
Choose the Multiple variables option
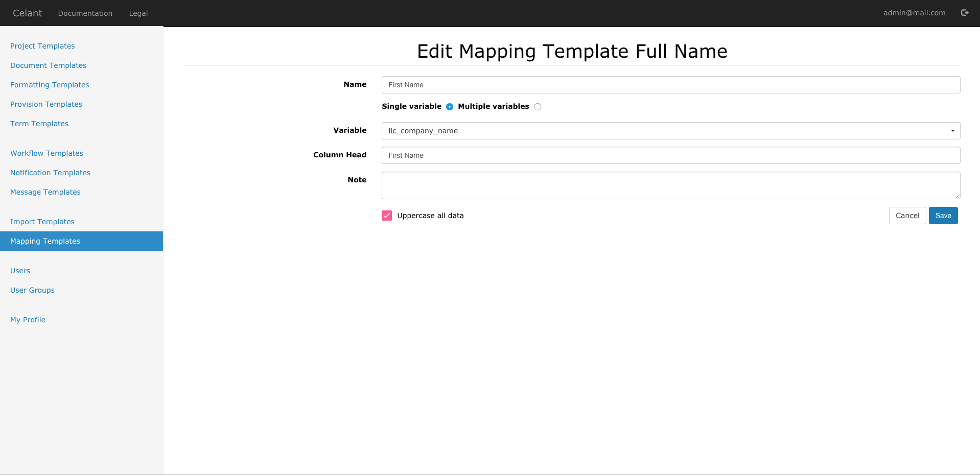pyautogui.click(x=538, y=107)
